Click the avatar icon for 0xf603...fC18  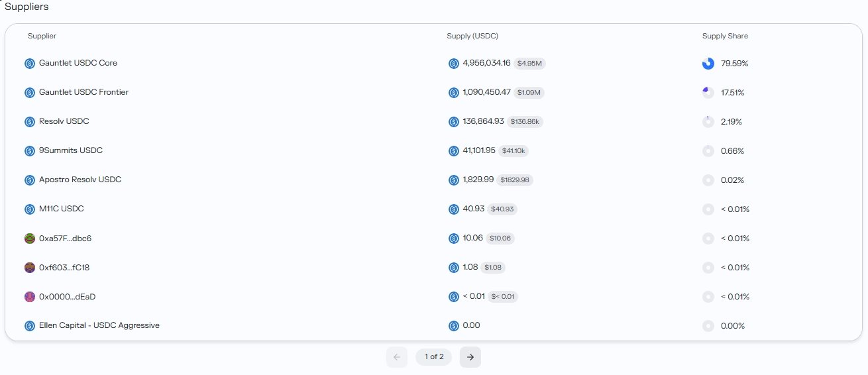29,268
